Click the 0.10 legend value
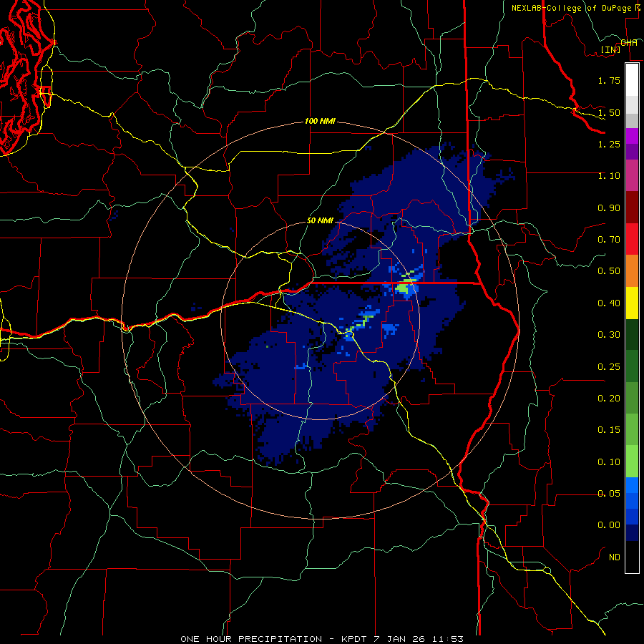Image resolution: width=644 pixels, height=644 pixels. click(609, 462)
